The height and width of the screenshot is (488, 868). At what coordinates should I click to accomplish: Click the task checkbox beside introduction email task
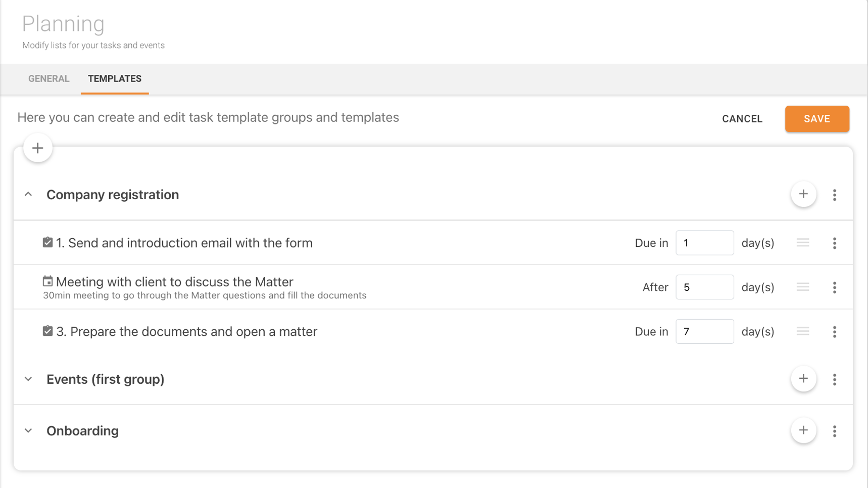point(47,242)
